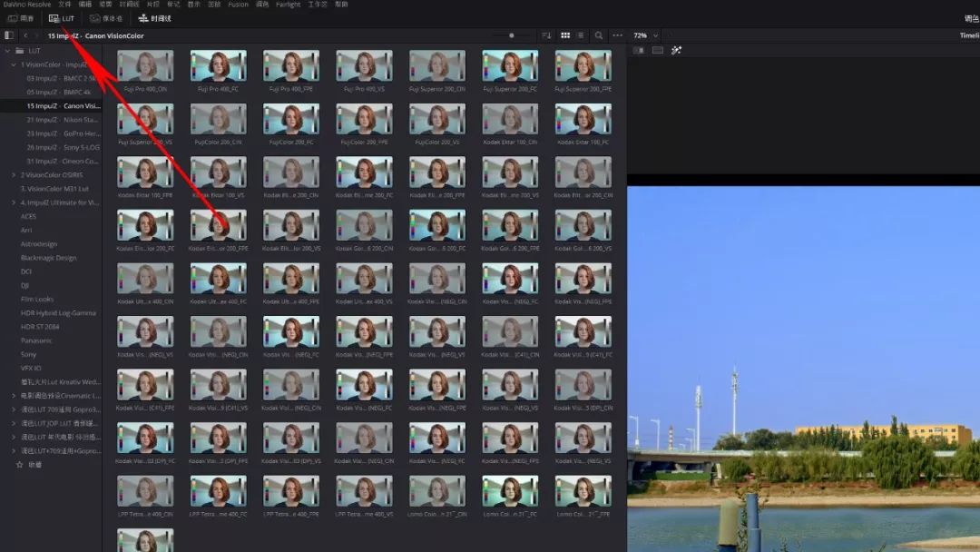Toggle the LUT folder sidebar panel icon
The width and height of the screenshot is (980, 552).
(9, 35)
